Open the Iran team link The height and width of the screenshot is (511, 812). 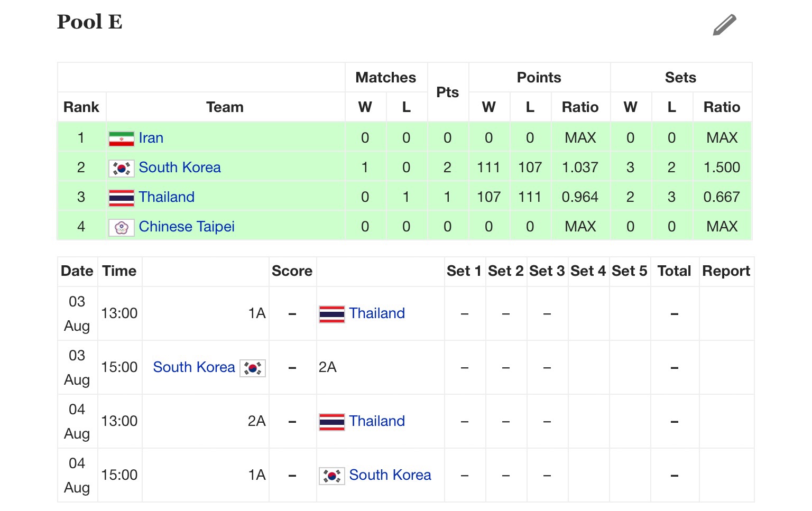click(x=151, y=138)
